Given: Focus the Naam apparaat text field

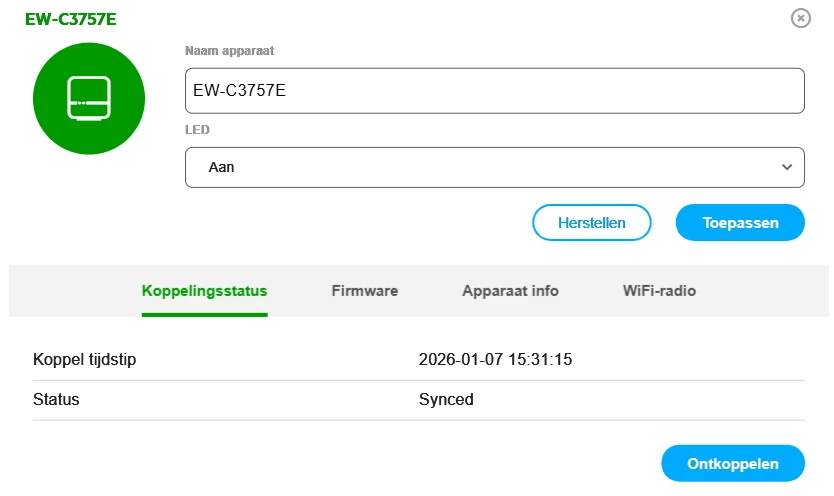Looking at the screenshot, I should pos(494,91).
